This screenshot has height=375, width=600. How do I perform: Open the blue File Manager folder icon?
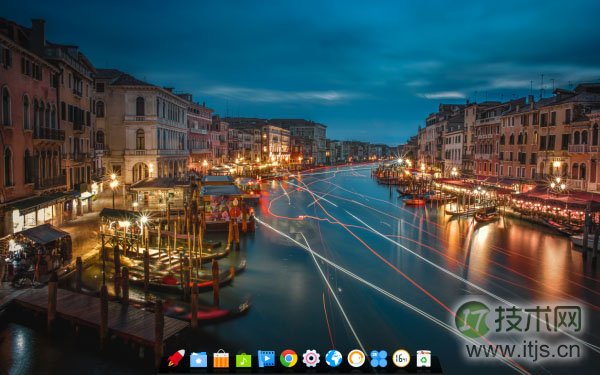click(x=199, y=359)
